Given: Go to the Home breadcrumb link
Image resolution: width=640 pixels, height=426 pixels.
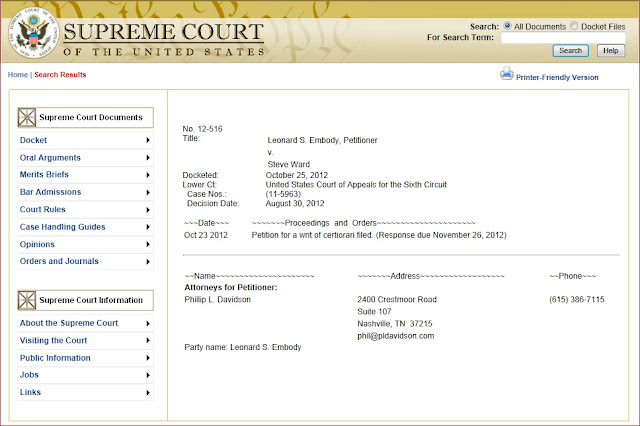Looking at the screenshot, I should pyautogui.click(x=18, y=75).
